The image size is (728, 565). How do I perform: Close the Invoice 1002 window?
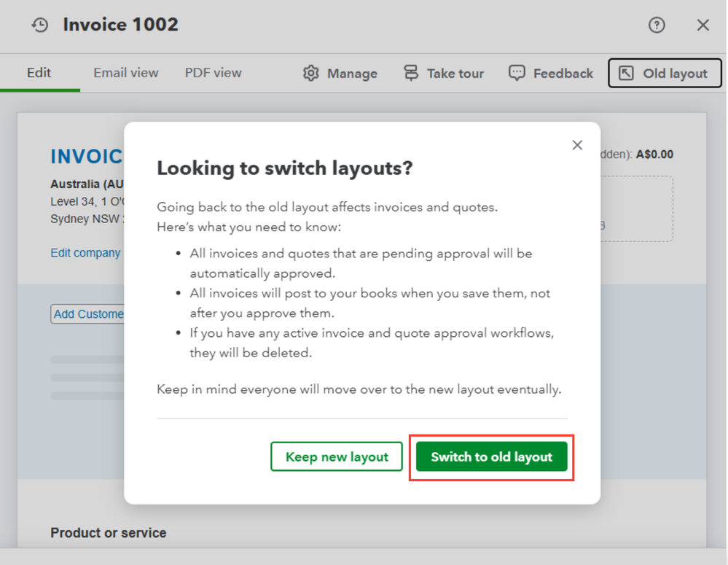[703, 26]
